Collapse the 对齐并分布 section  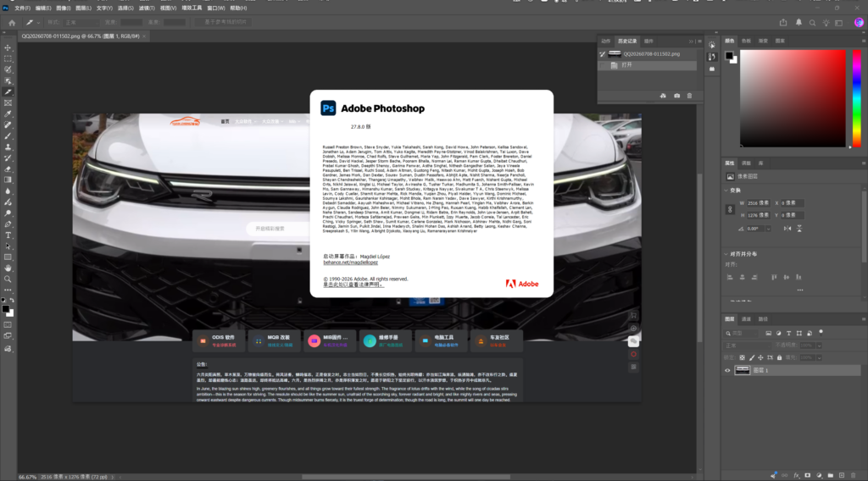[x=726, y=254]
